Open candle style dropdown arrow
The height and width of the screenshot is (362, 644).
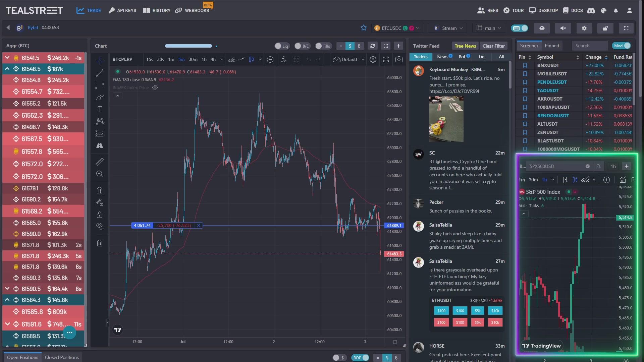coord(260,59)
